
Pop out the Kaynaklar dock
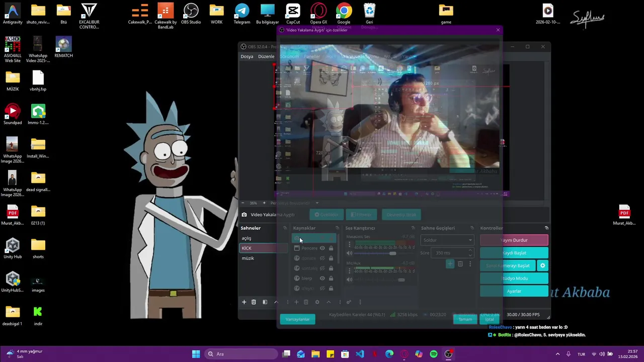click(337, 228)
